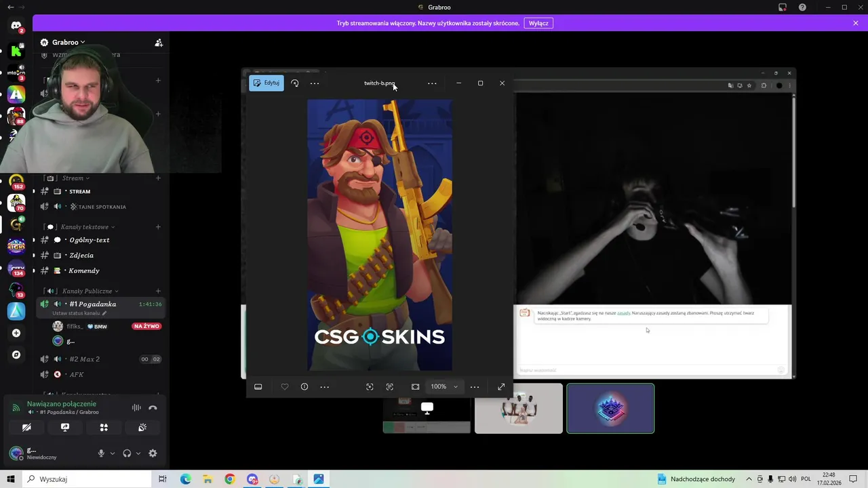The image size is (868, 488).
Task: Show hidden icons in the system tray
Action: coord(750,479)
